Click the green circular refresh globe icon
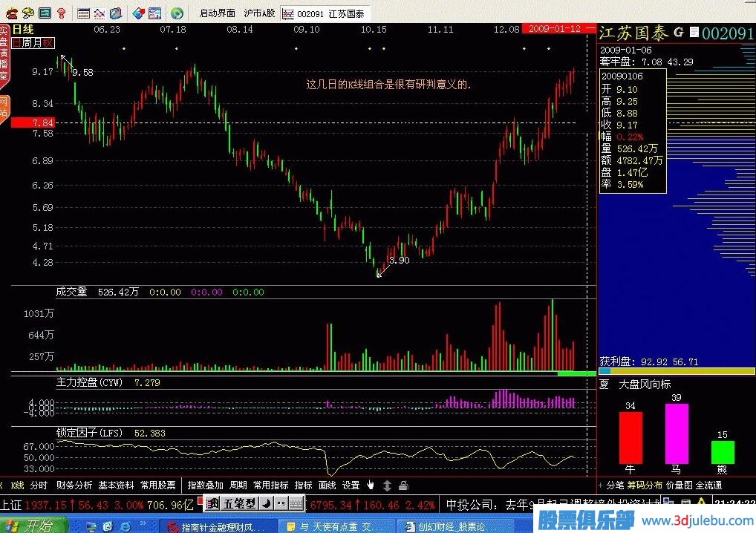The height and width of the screenshot is (533, 756). click(176, 13)
